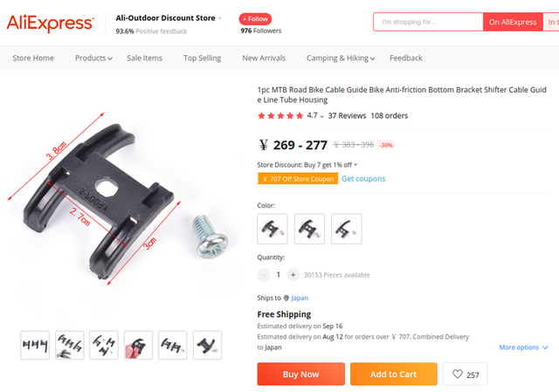
Task: Choose the third color option swatch
Action: (347, 229)
